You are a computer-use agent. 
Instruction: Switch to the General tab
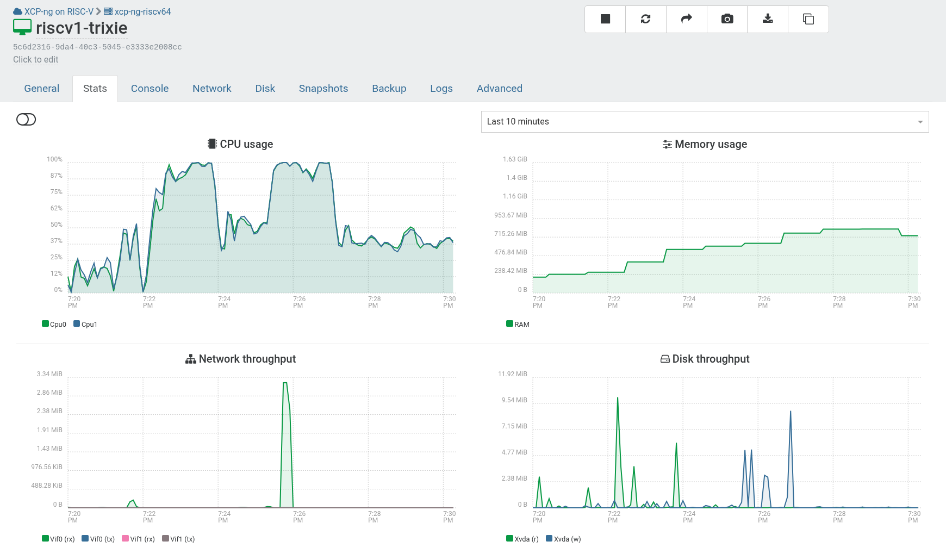click(42, 89)
